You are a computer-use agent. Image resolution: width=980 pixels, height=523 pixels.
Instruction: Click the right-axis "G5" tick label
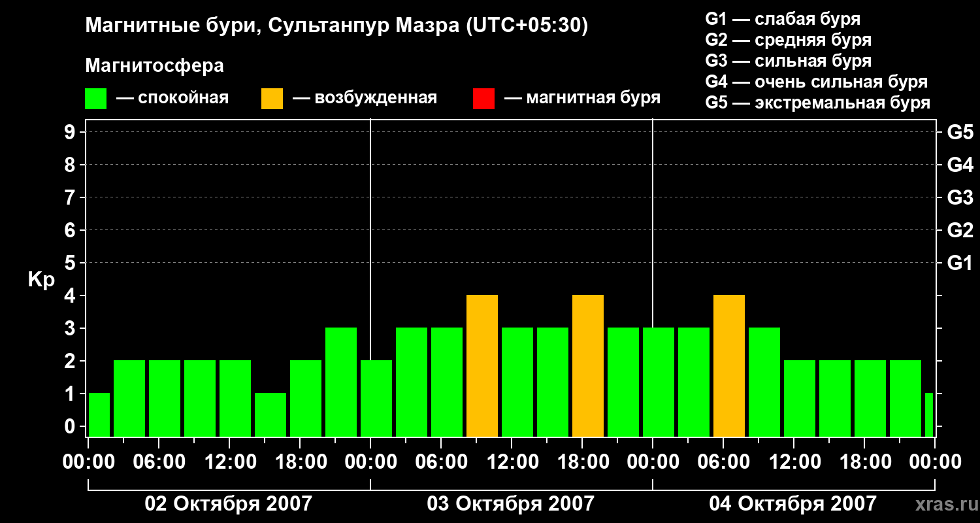pos(960,132)
